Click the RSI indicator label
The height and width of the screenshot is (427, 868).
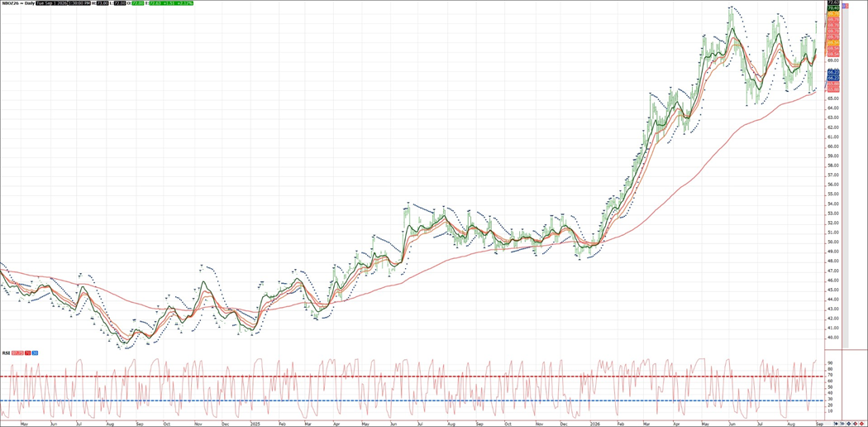click(x=6, y=353)
